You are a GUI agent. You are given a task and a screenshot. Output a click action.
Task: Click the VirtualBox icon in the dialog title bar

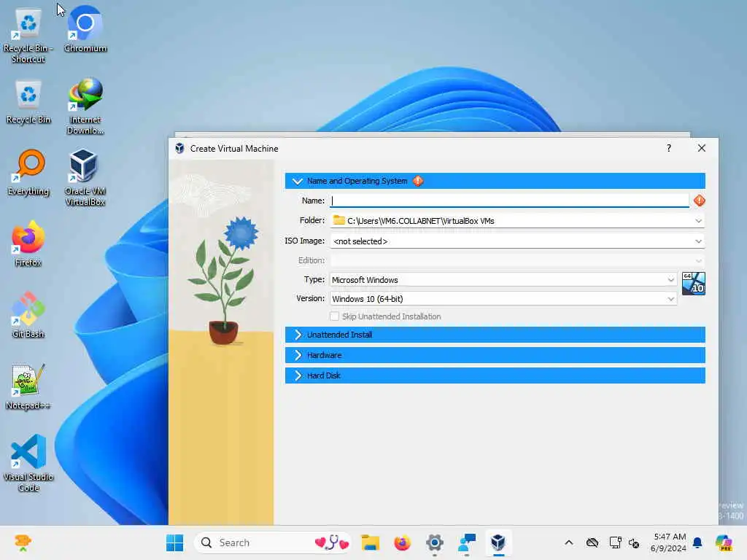179,148
